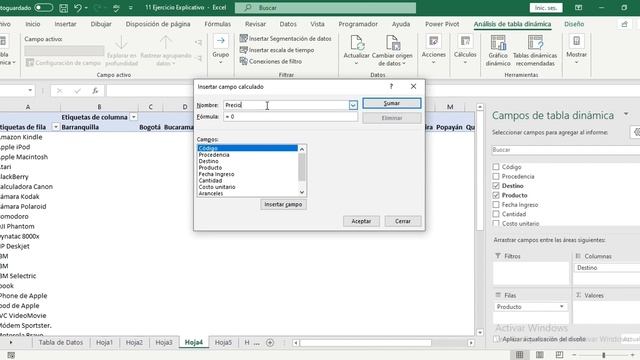Open Etiquetas de fila filter dropdown
Viewport: 640px width, 360px height.
click(56, 127)
